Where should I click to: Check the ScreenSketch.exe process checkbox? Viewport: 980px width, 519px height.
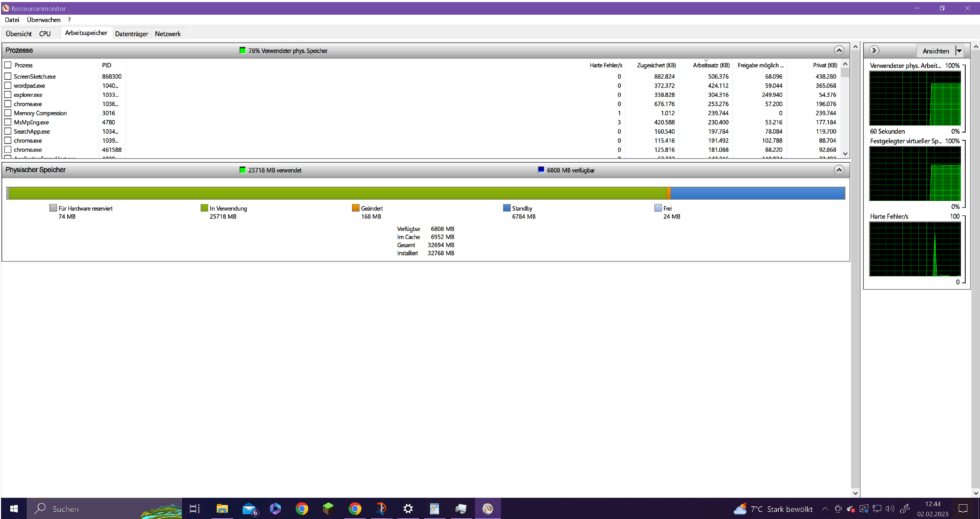tap(8, 76)
